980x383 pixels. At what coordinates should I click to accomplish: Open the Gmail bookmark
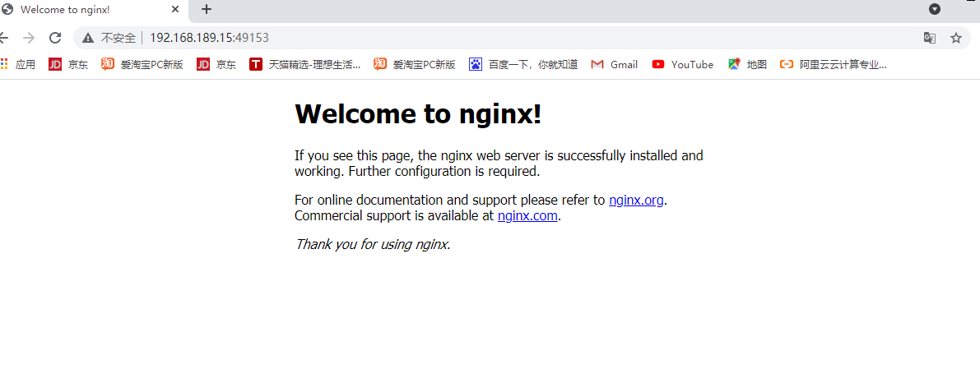coord(615,64)
